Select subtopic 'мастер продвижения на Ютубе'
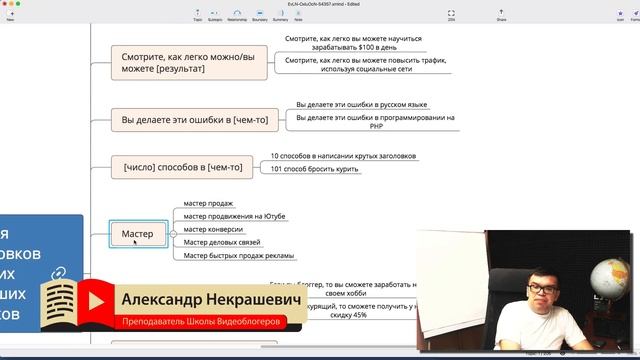The height and width of the screenshot is (360, 640). (234, 216)
